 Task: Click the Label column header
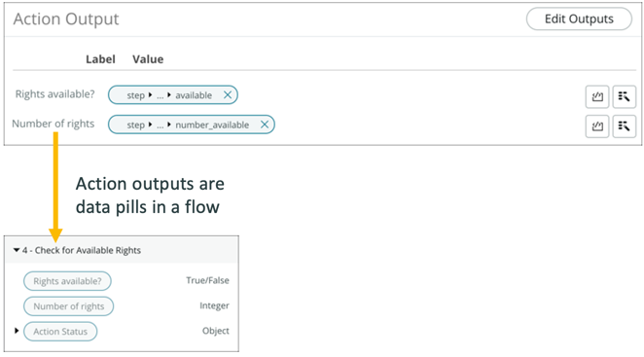pos(100,59)
